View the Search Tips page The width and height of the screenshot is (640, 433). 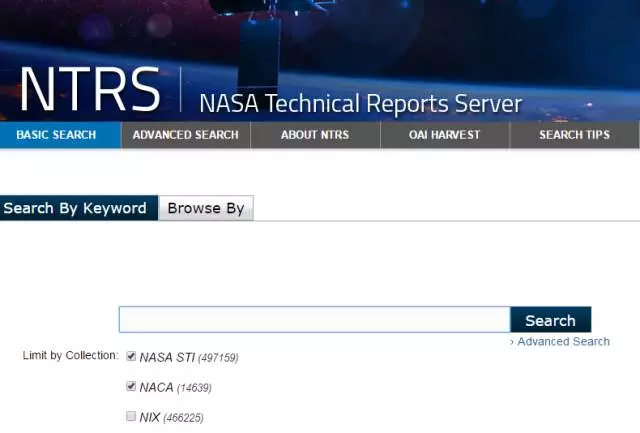[574, 135]
